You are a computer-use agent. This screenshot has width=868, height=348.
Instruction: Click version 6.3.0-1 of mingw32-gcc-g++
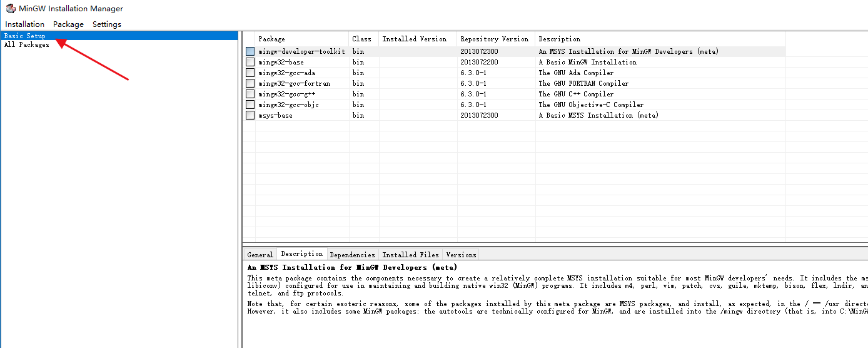(x=473, y=94)
